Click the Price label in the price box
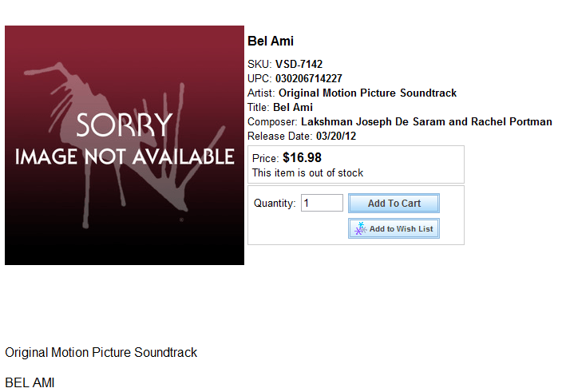This screenshot has width=562, height=392. pyautogui.click(x=265, y=158)
